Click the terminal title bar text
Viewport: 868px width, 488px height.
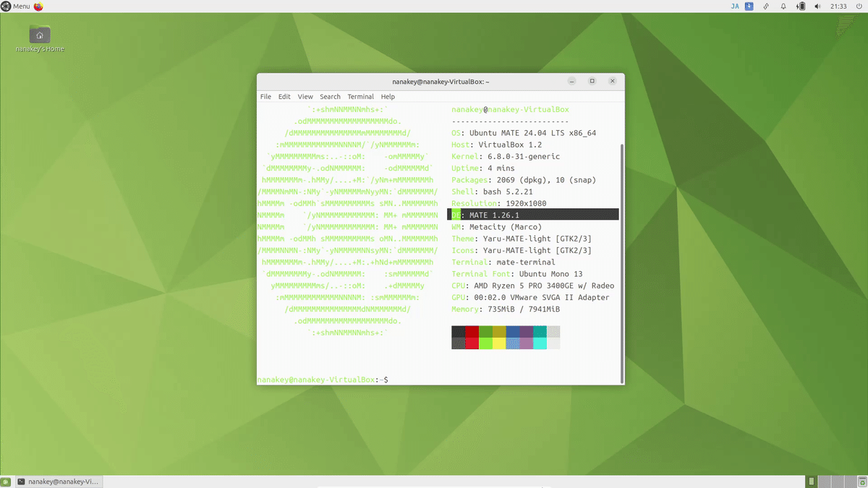441,82
